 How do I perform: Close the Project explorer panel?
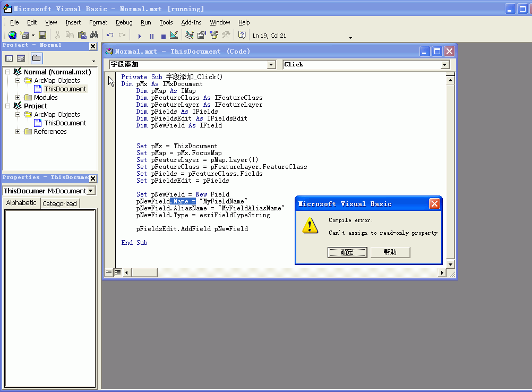pos(93,46)
